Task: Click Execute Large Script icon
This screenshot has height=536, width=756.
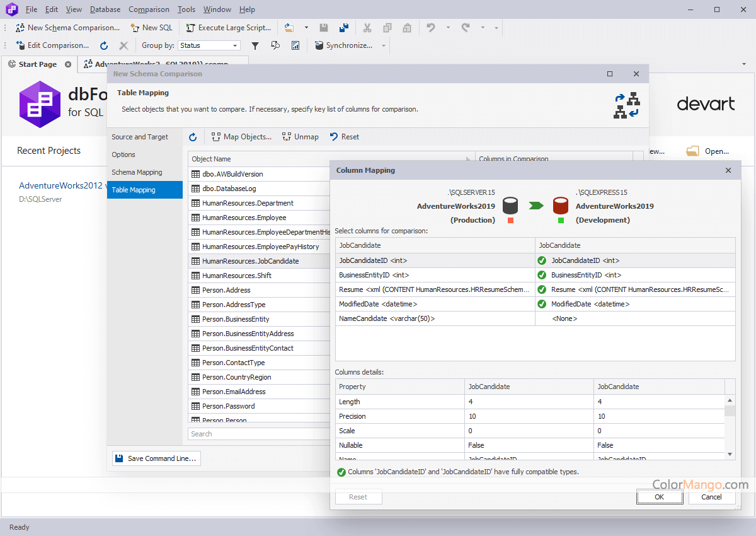Action: [191, 28]
